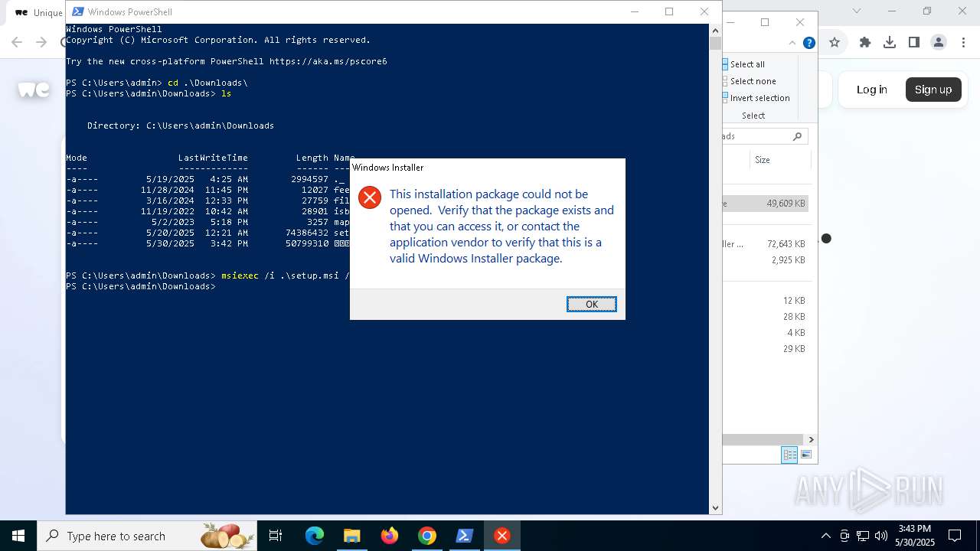Show hidden system tray icons

tap(825, 536)
